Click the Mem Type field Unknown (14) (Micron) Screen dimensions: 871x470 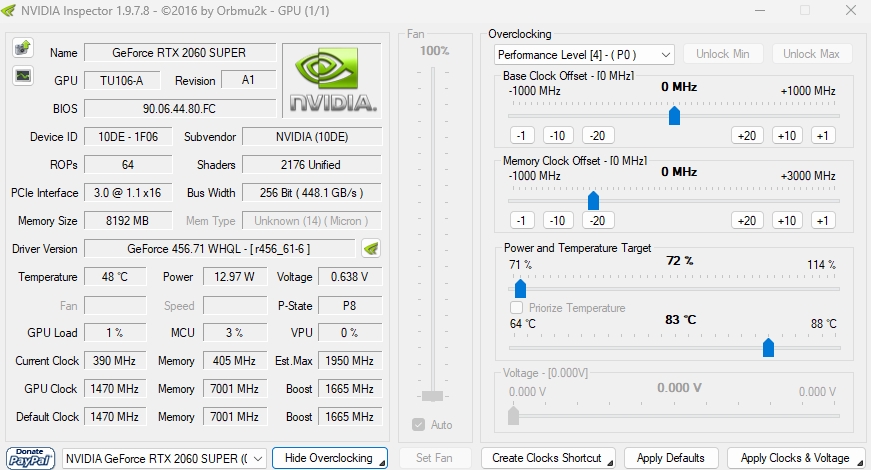click(x=312, y=221)
